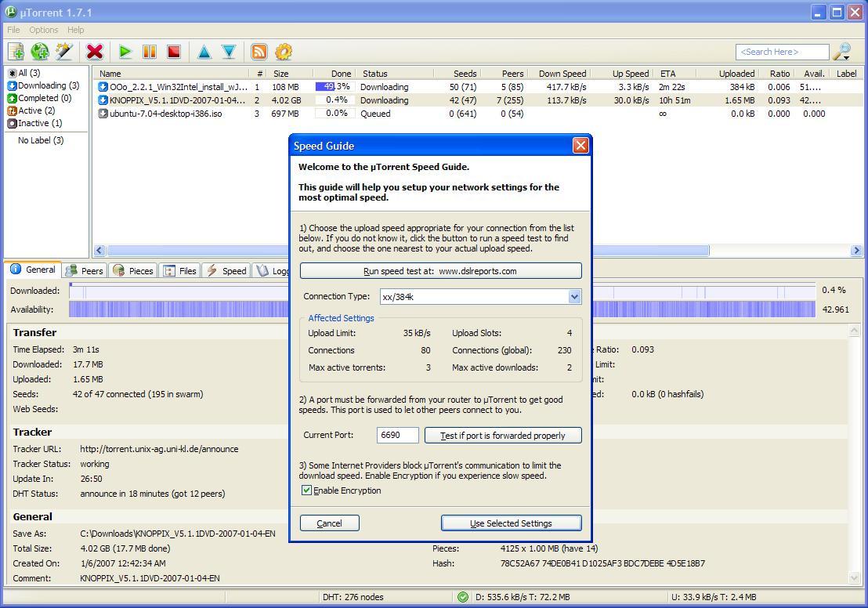Move torrent up in the queue
The width and height of the screenshot is (868, 608).
[x=204, y=52]
